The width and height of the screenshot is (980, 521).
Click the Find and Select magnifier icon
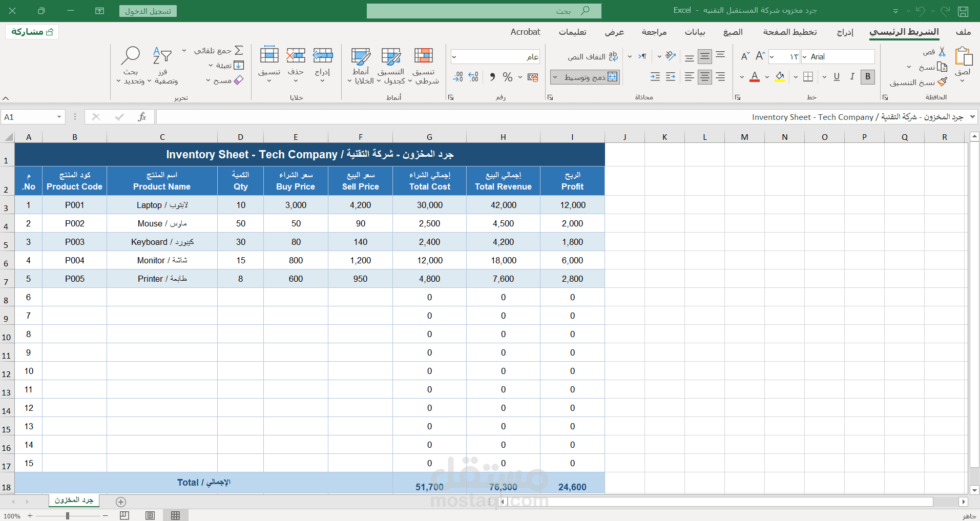(x=131, y=55)
